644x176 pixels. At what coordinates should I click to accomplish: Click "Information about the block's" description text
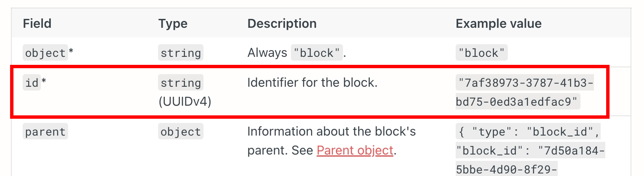click(x=331, y=131)
